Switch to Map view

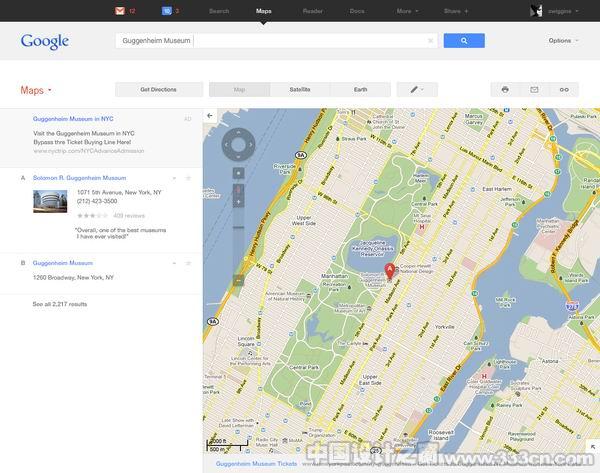click(240, 90)
